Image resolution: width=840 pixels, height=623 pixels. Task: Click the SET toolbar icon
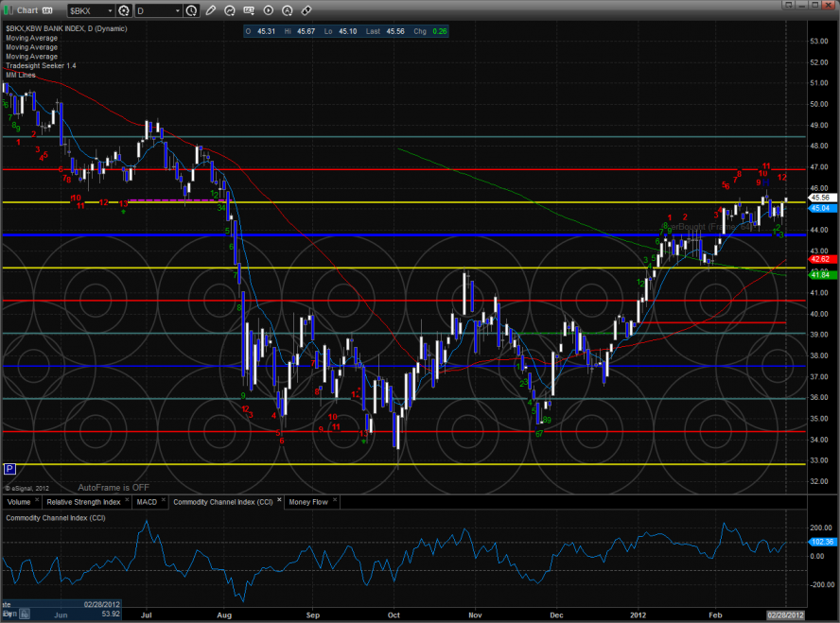pyautogui.click(x=249, y=10)
